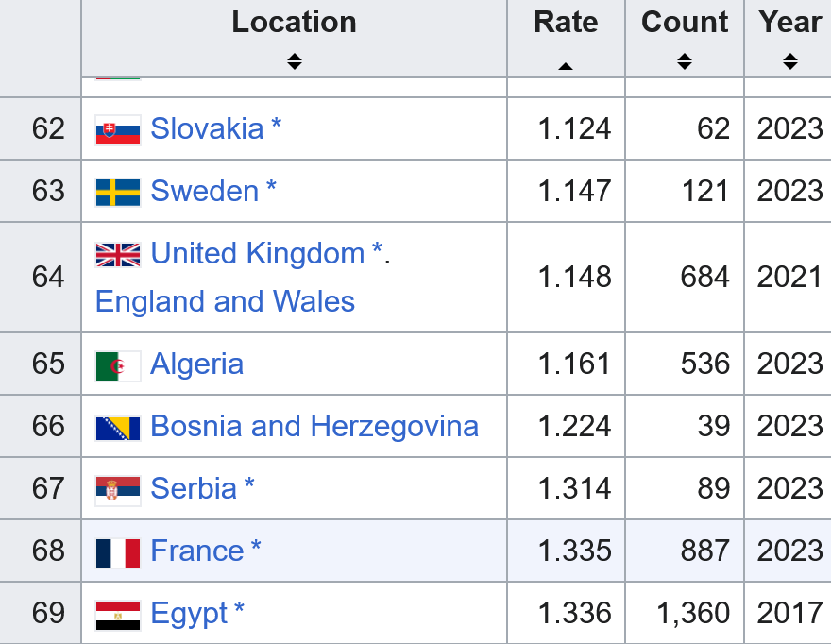Image resolution: width=831 pixels, height=644 pixels.
Task: Sort table by Count column
Action: (685, 61)
